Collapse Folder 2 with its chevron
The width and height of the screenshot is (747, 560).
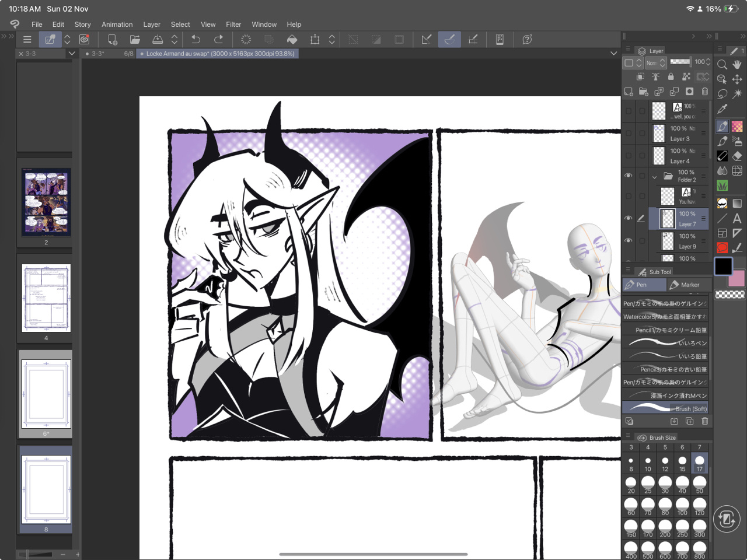(x=655, y=176)
